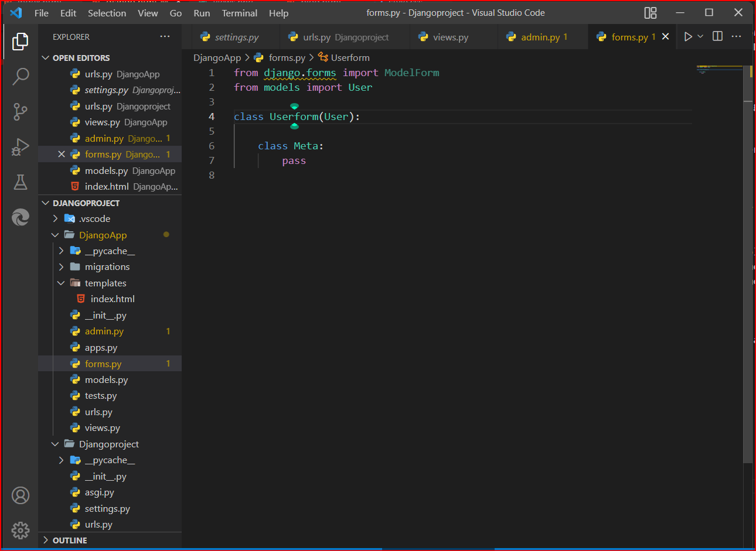Viewport: 756px width, 551px height.
Task: Open the Search view
Action: pos(21,76)
